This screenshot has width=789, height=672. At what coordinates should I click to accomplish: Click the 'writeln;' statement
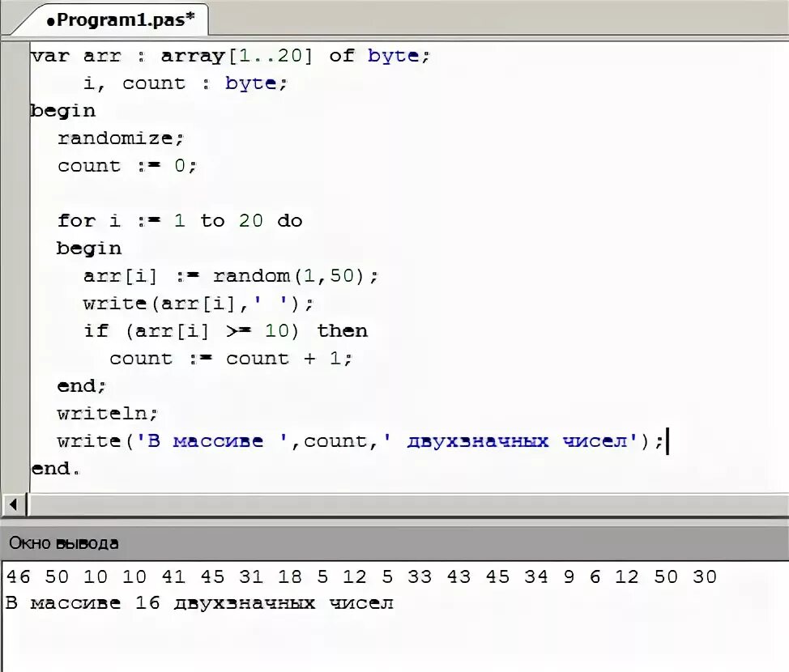107,414
